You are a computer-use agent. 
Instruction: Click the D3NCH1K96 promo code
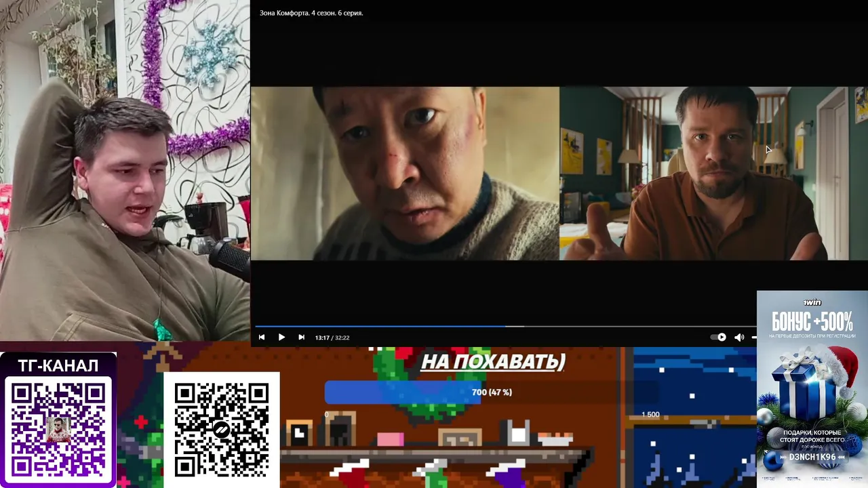812,457
